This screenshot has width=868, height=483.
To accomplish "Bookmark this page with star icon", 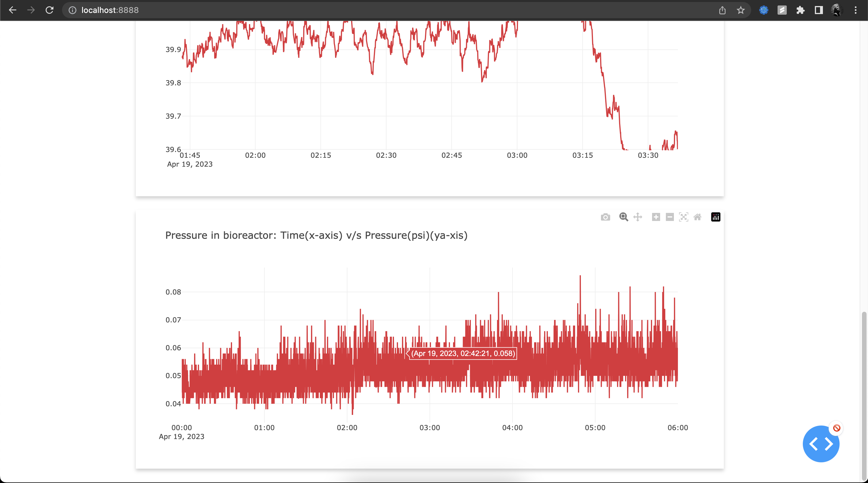I will click(740, 10).
